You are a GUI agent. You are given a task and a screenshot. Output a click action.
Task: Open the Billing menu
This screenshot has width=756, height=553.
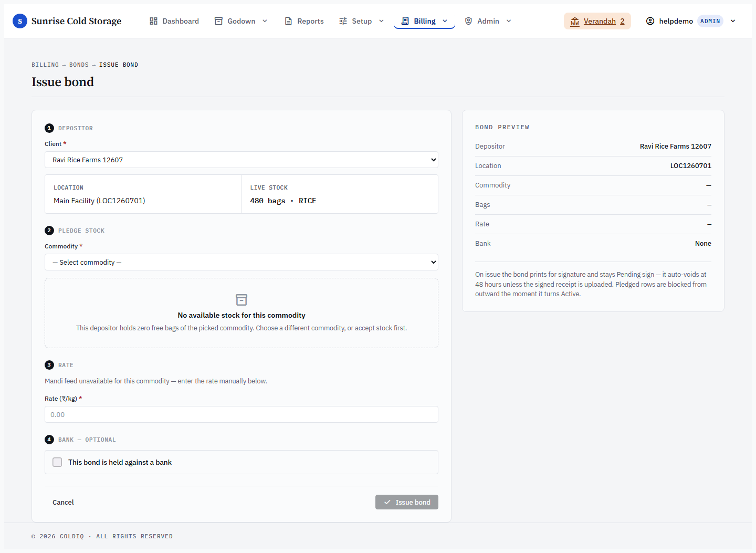point(424,21)
